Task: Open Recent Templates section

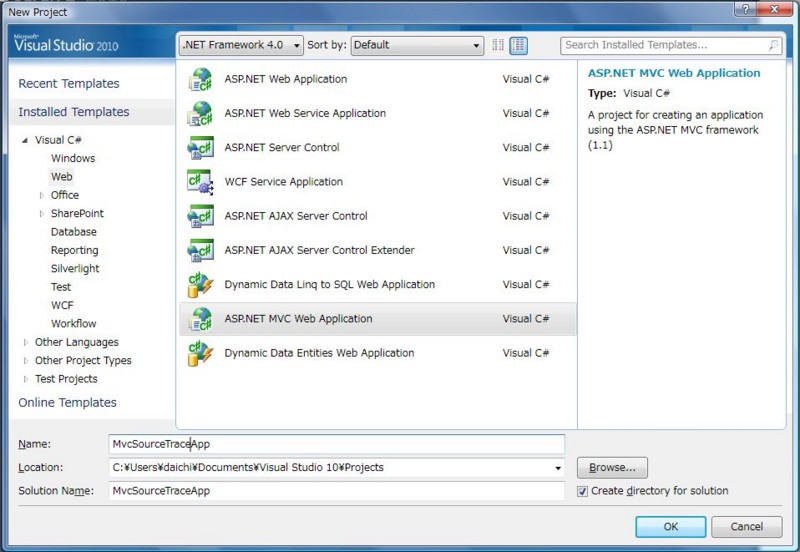Action: [x=69, y=84]
